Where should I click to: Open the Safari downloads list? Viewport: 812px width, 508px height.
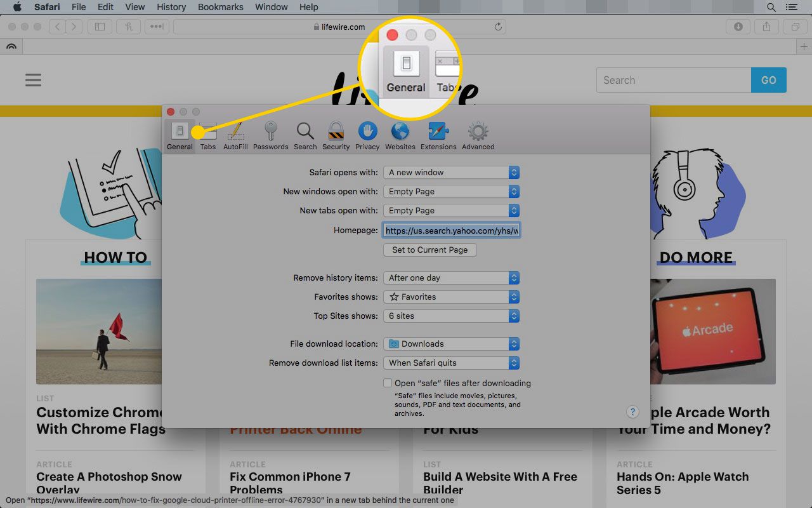coord(738,27)
